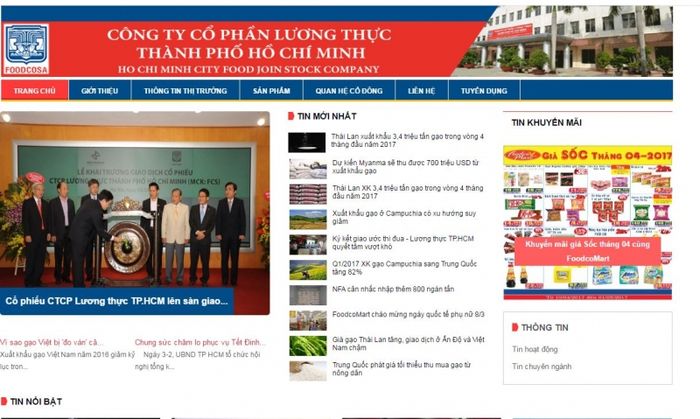This screenshot has height=419, width=700.
Task: Click the company headquarters photo in header
Action: point(567,41)
